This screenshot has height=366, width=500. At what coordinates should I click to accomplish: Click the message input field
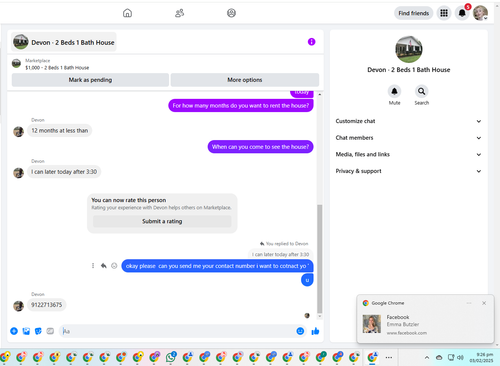tap(177, 331)
